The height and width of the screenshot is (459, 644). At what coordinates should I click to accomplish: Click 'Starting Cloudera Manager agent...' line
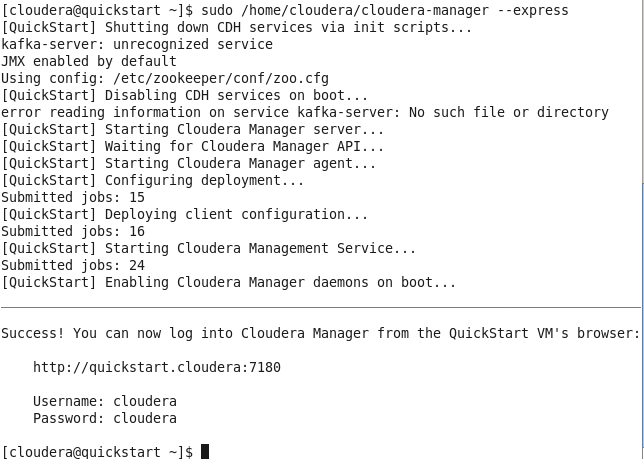pos(188,163)
